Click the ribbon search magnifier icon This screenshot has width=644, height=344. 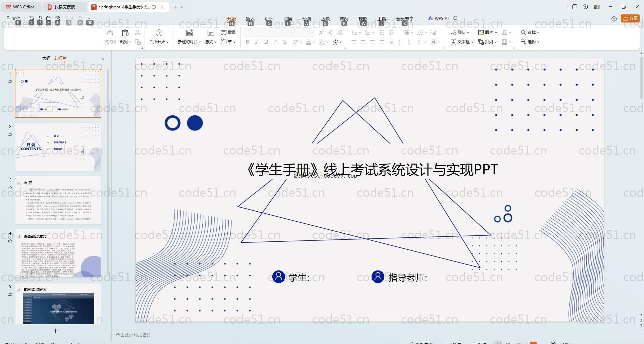pyautogui.click(x=456, y=18)
